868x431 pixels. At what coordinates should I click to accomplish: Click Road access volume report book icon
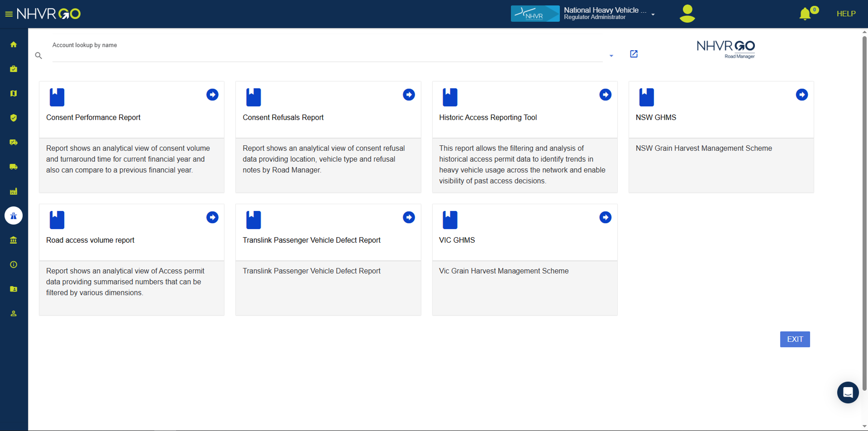(x=57, y=220)
